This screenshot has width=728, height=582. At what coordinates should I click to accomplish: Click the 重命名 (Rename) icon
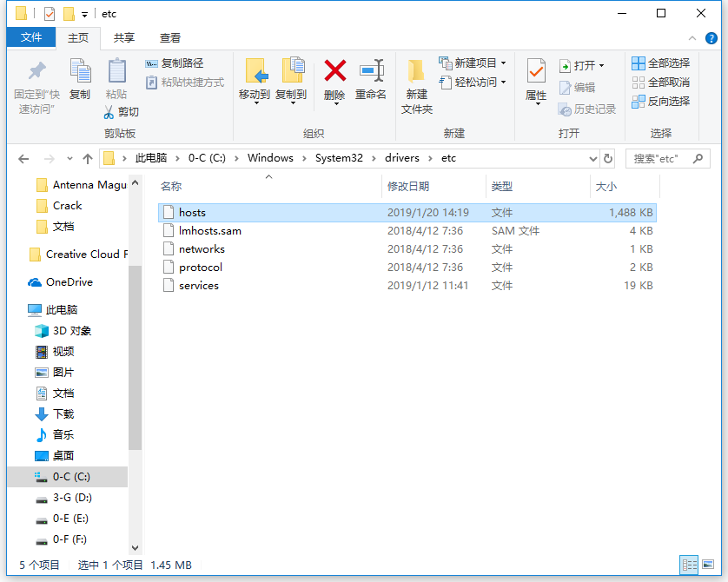tap(371, 70)
